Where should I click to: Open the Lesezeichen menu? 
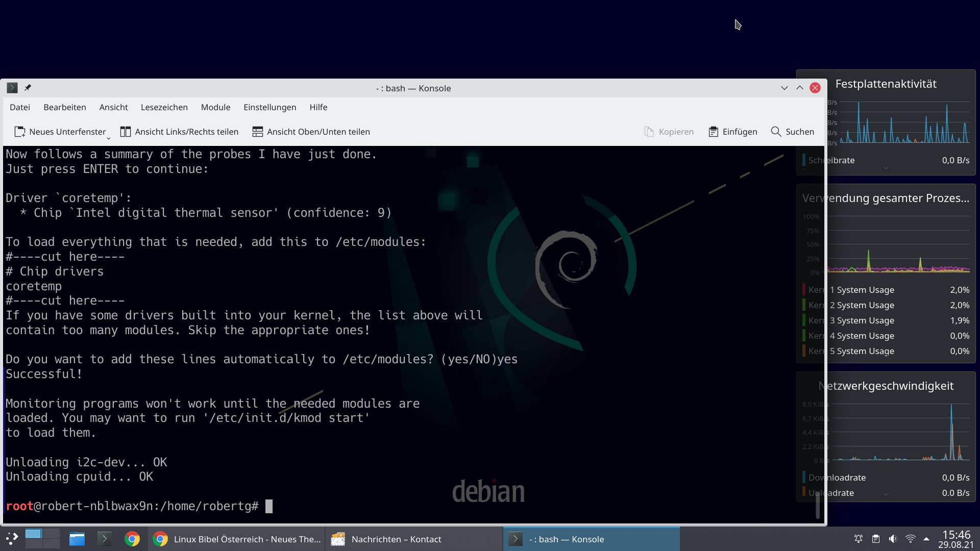[164, 107]
